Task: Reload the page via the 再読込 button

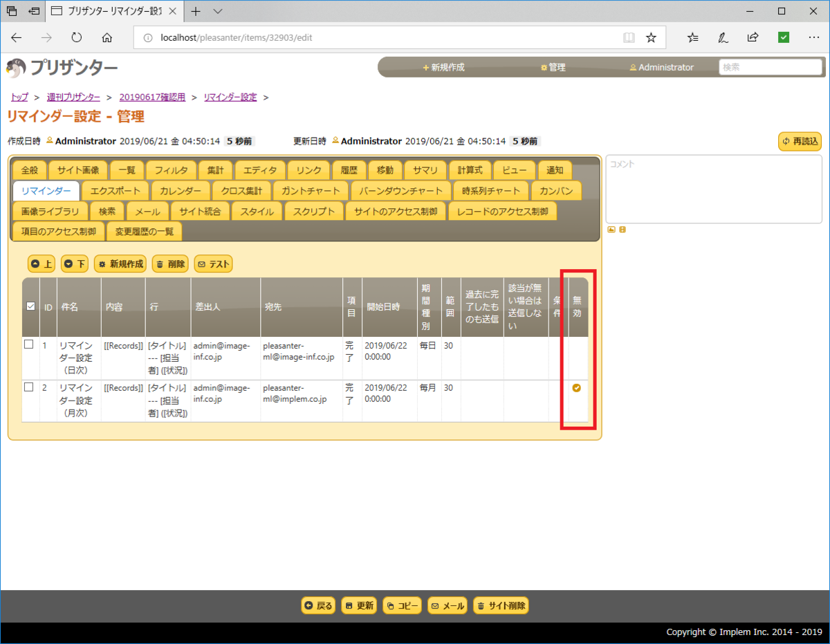Action: click(x=800, y=140)
